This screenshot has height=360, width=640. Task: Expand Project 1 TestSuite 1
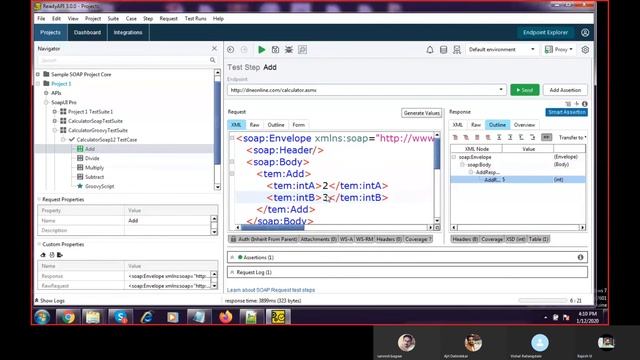(x=55, y=111)
